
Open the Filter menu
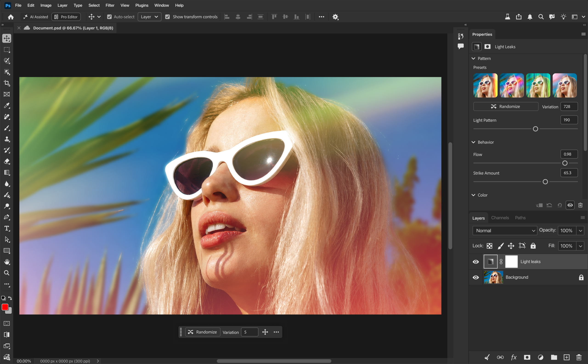(x=110, y=5)
